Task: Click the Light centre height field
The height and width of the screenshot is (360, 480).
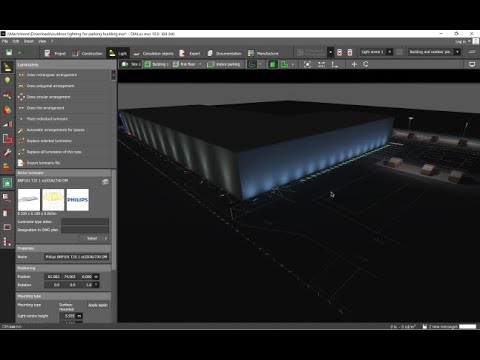Action: 69,316
